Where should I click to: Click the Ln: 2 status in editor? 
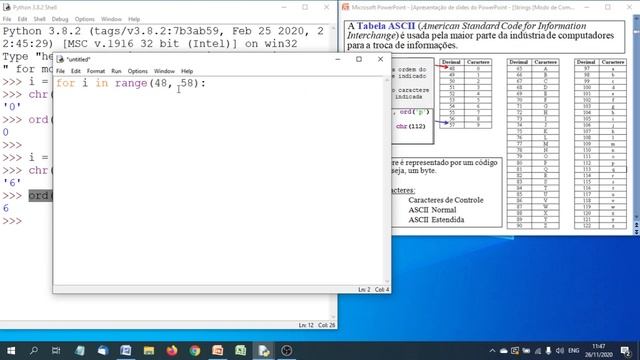[364, 289]
